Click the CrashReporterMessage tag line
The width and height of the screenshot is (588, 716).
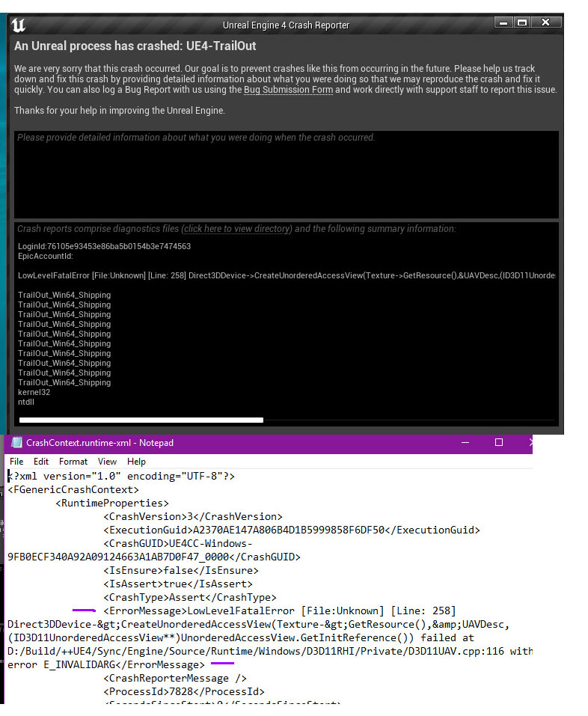[175, 679]
